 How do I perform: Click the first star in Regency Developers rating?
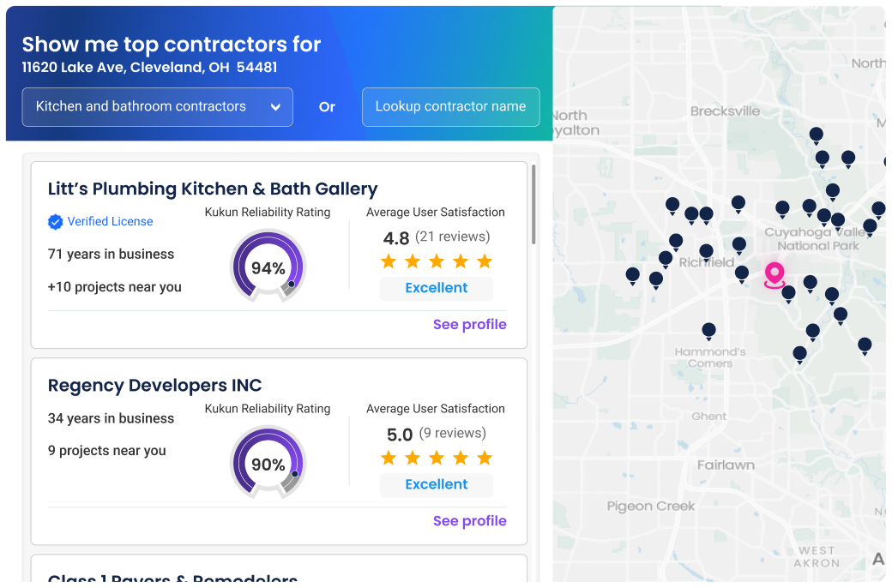pos(389,458)
